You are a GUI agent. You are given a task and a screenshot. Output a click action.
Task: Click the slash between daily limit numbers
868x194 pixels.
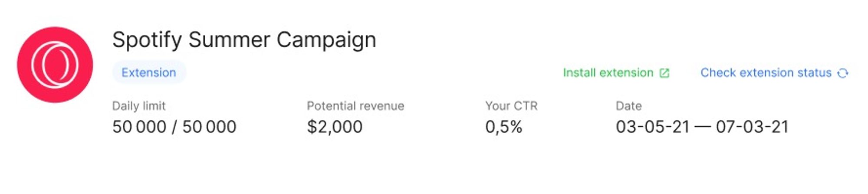[174, 127]
